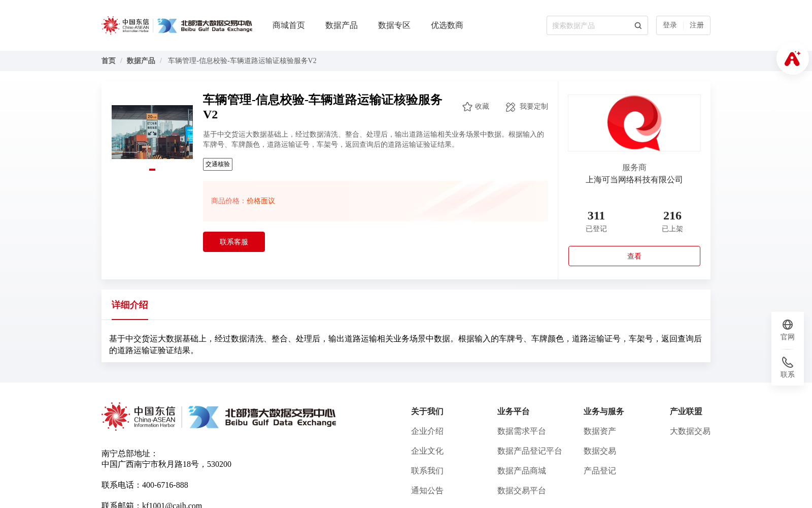Screen dimensions: 812x508
Task: Click the 查看 provider button
Action: point(634,256)
